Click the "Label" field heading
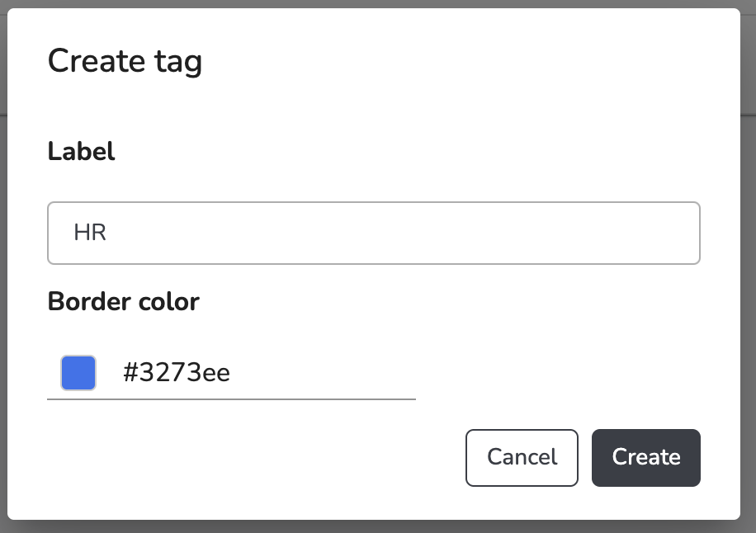This screenshot has height=533, width=756. pyautogui.click(x=81, y=151)
